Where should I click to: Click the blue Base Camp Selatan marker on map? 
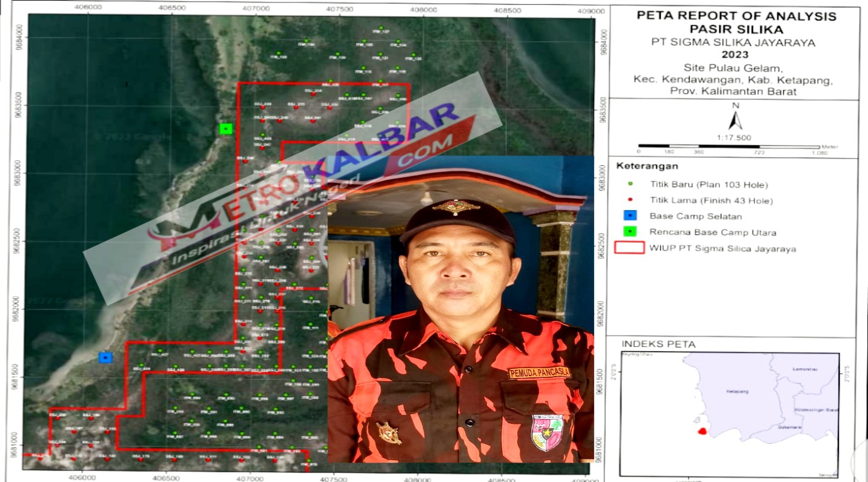pos(106,358)
